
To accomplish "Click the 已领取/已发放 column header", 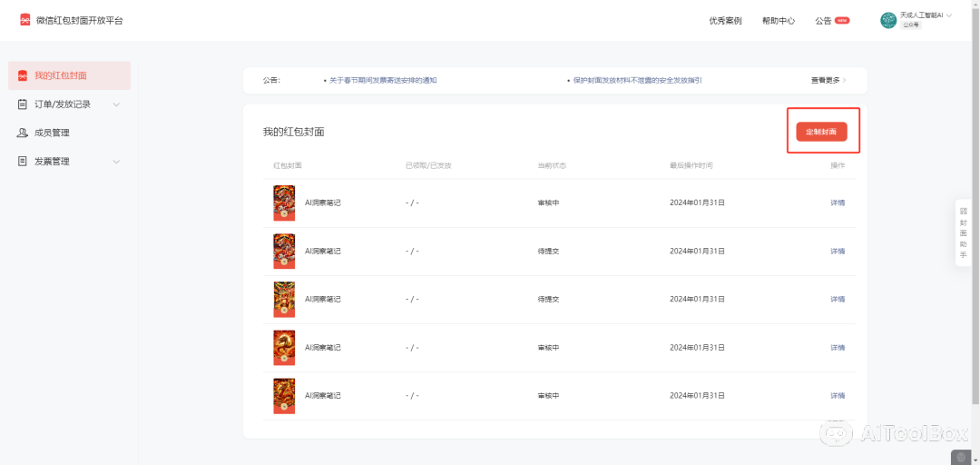I will click(428, 166).
